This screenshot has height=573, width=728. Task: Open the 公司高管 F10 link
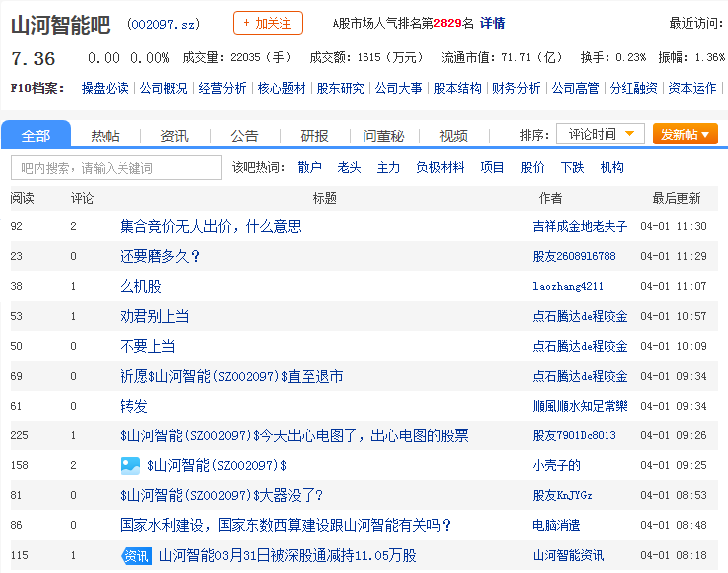(x=575, y=88)
